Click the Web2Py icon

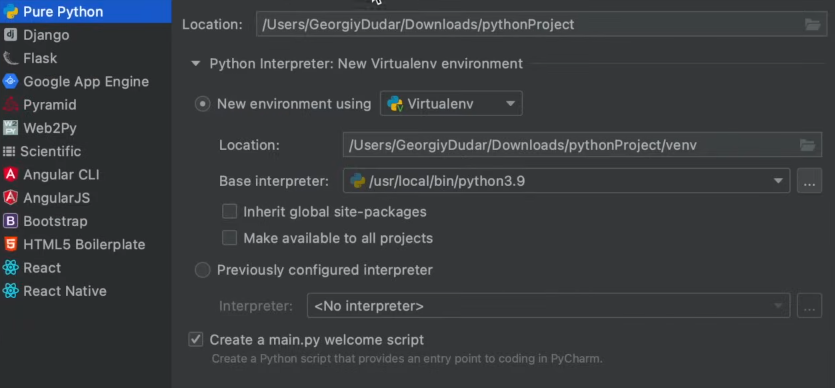[x=10, y=128]
